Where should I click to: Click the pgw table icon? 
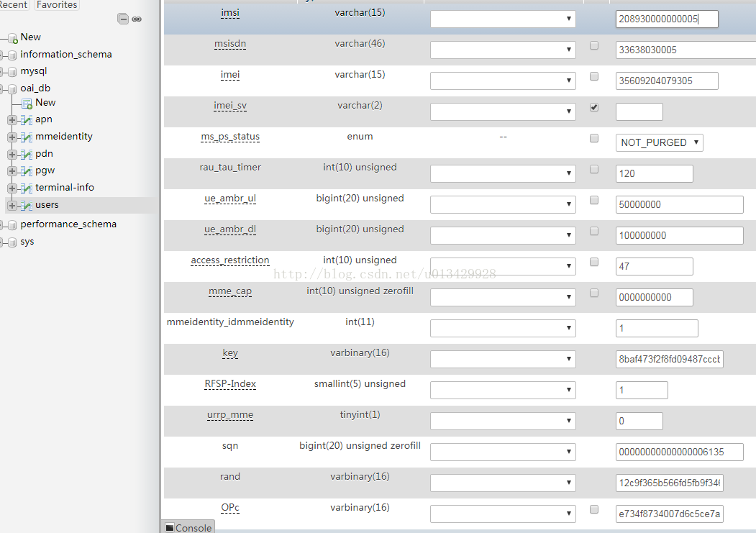[x=27, y=172]
